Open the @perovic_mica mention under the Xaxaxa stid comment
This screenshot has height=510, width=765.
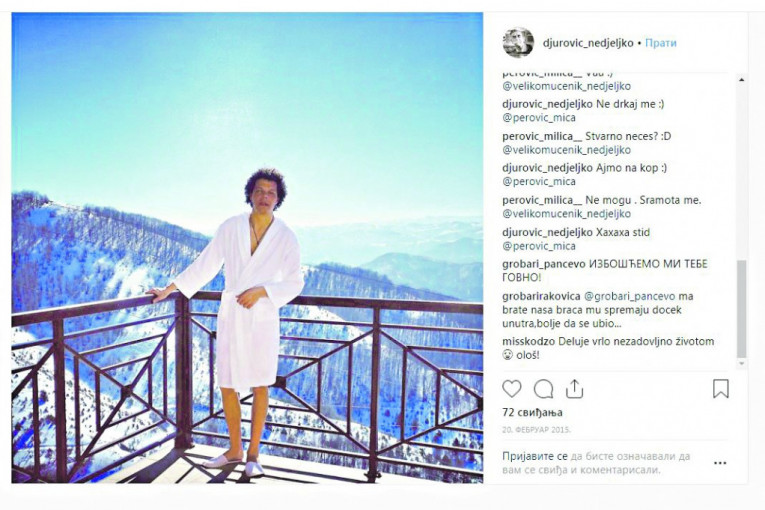click(539, 246)
